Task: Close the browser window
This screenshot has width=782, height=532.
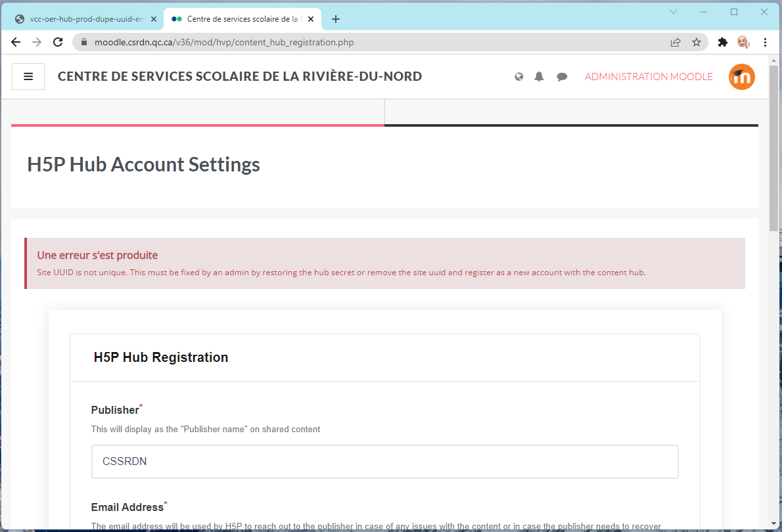Action: [x=764, y=12]
